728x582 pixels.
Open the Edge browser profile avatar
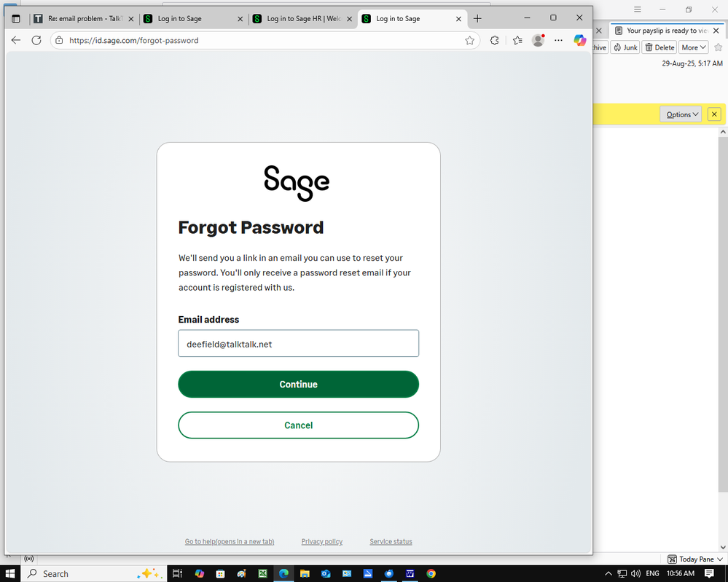tap(538, 40)
